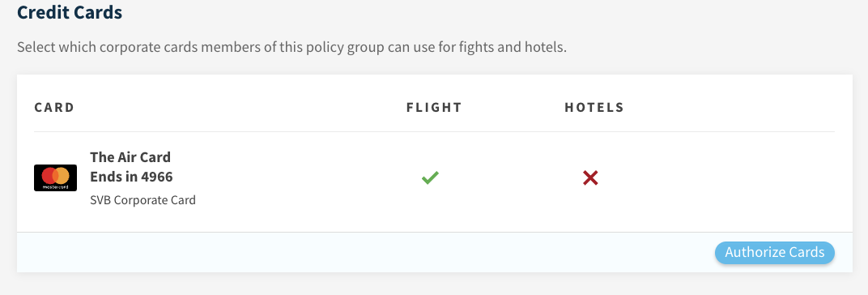
Task: Click the corporate cards policy description text
Action: coord(291,47)
